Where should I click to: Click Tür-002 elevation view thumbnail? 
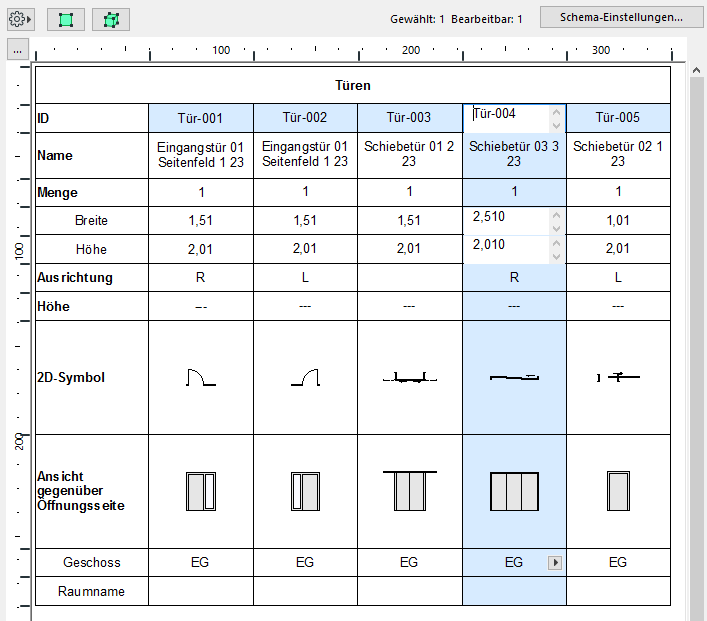305,492
